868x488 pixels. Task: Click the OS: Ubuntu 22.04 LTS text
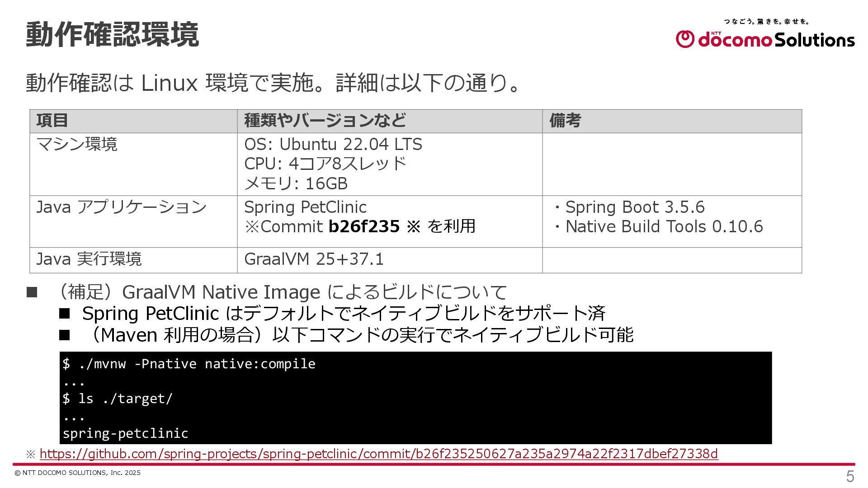coord(333,144)
